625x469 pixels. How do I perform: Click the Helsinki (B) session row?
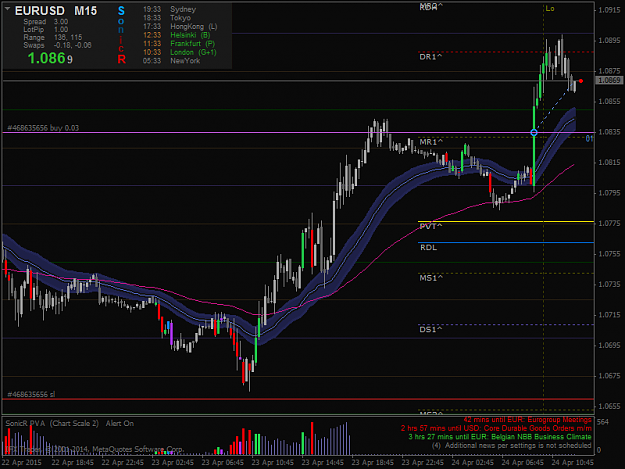tap(177, 35)
